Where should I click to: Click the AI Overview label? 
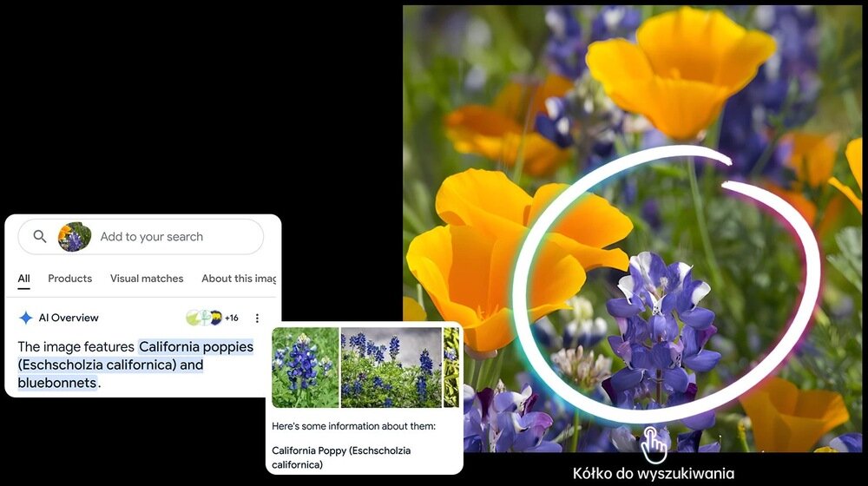pyautogui.click(x=69, y=319)
